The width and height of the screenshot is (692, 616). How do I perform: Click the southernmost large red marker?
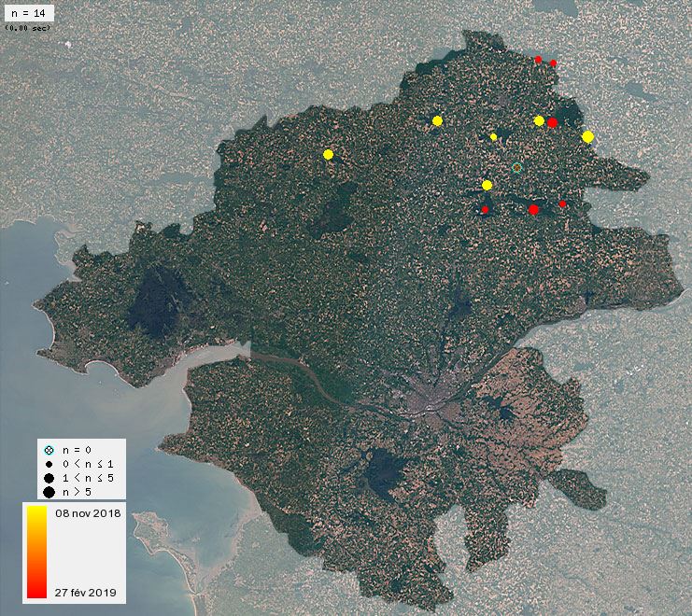pyautogui.click(x=533, y=210)
